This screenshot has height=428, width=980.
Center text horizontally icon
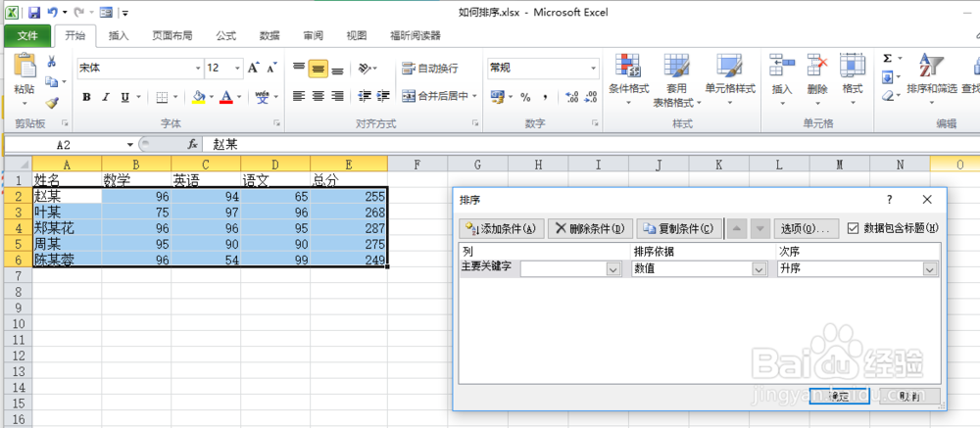[x=318, y=96]
